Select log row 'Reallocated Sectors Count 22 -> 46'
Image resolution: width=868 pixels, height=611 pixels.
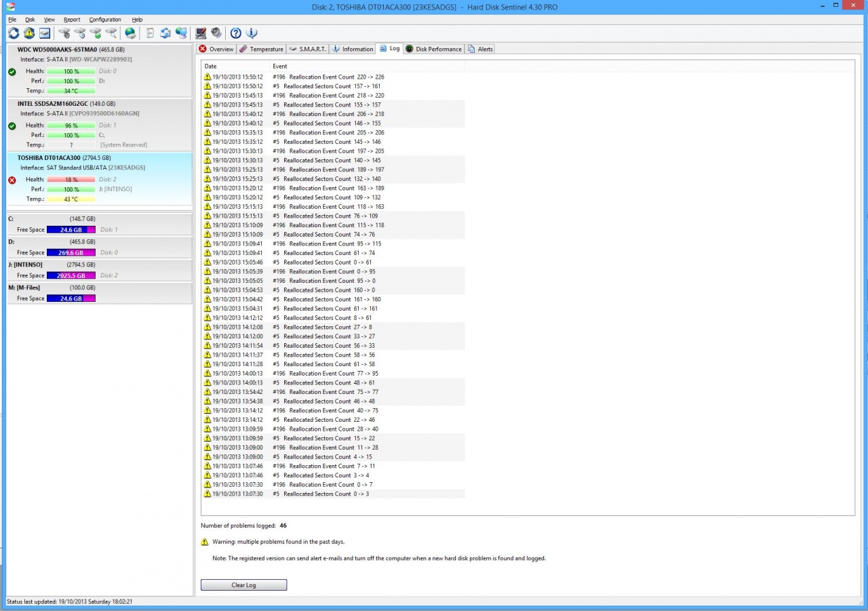coord(334,420)
